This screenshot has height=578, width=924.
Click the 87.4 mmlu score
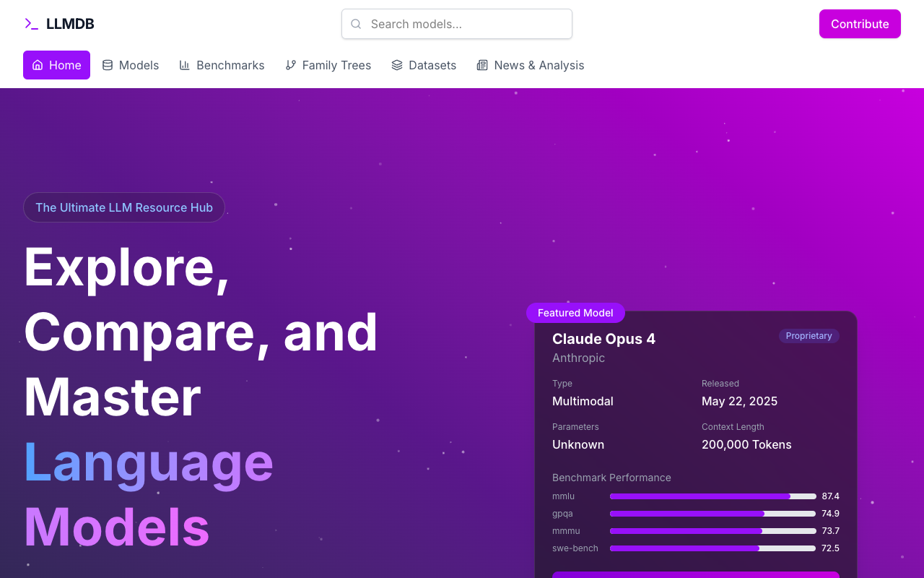[830, 496]
